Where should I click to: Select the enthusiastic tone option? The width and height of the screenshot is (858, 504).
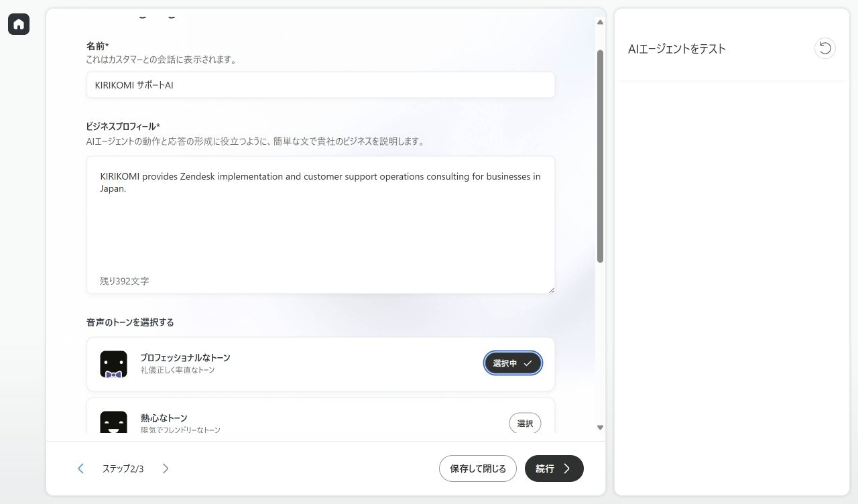click(525, 424)
